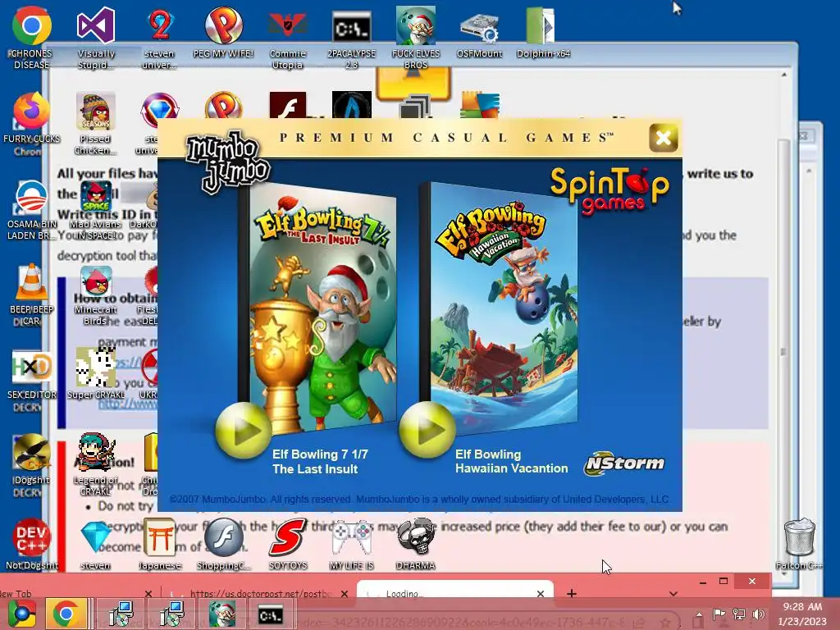The width and height of the screenshot is (840, 630).
Task: Launch ShoppingC Flash desktop icon
Action: click(223, 544)
